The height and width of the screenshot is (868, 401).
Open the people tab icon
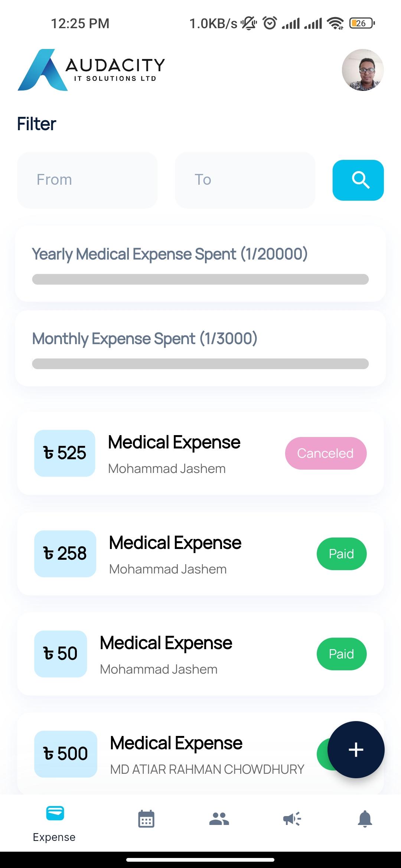coord(219,819)
